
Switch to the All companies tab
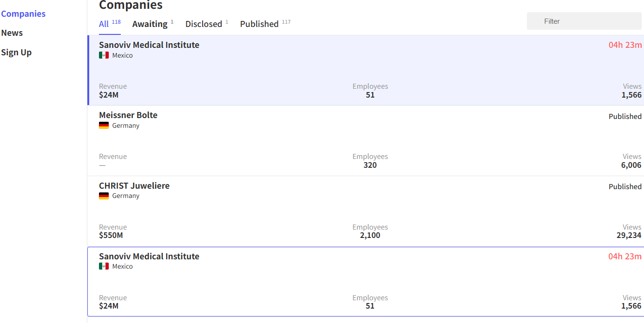click(104, 24)
